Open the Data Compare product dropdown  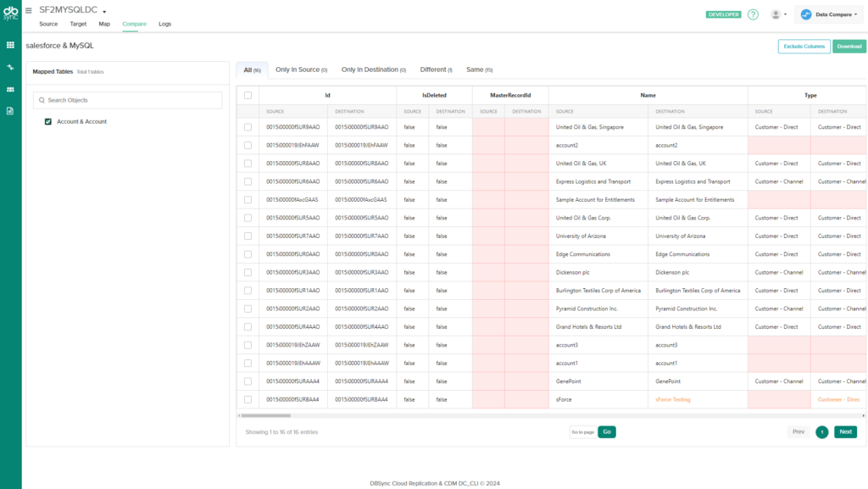click(x=829, y=15)
